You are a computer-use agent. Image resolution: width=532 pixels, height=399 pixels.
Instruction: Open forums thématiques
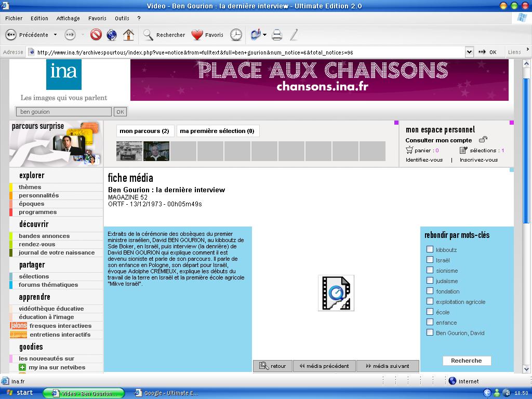[x=48, y=285]
